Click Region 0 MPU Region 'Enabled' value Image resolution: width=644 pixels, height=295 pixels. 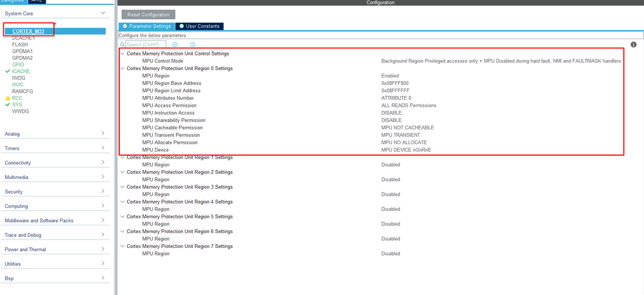390,75
